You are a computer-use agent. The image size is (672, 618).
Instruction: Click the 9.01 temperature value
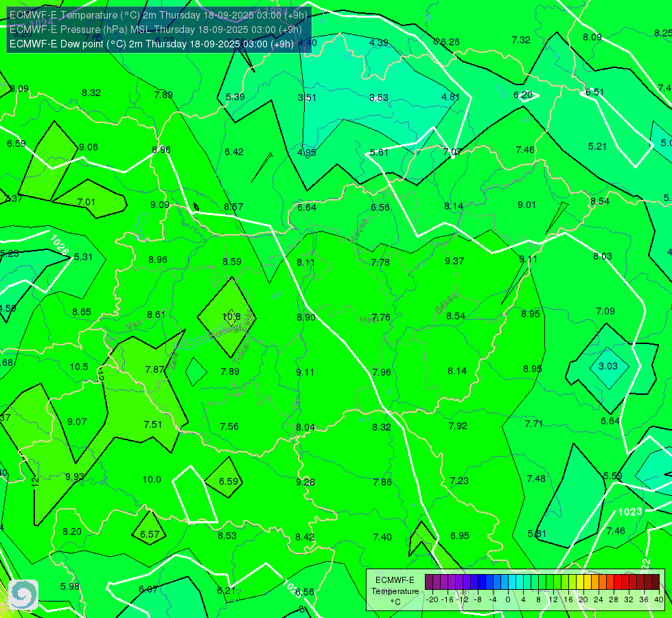(x=526, y=205)
